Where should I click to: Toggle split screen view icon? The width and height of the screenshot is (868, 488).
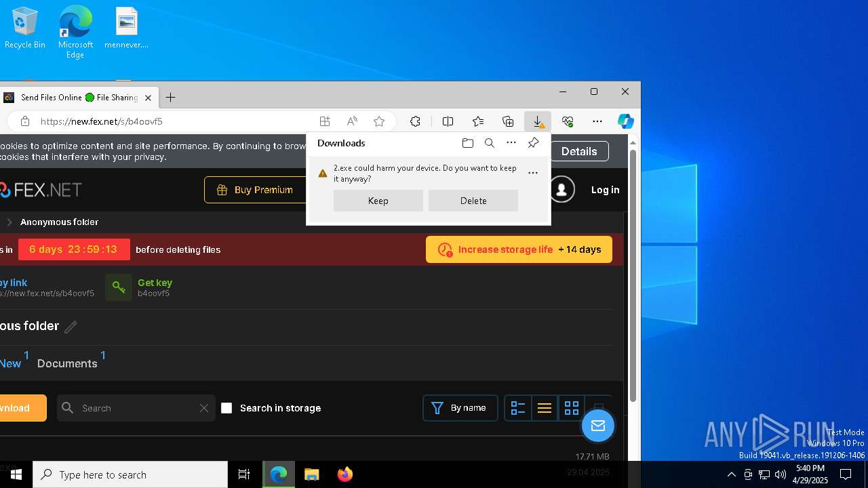[448, 121]
